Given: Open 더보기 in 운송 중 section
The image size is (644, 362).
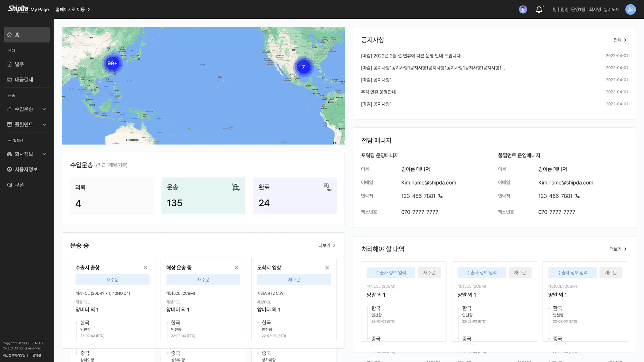Looking at the screenshot, I should pos(327,245).
